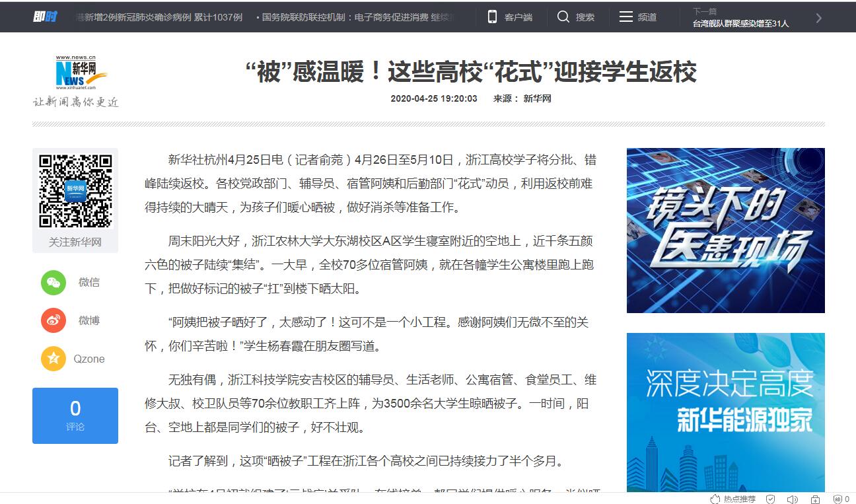Toggle the AD blocker shield icon

(837, 499)
